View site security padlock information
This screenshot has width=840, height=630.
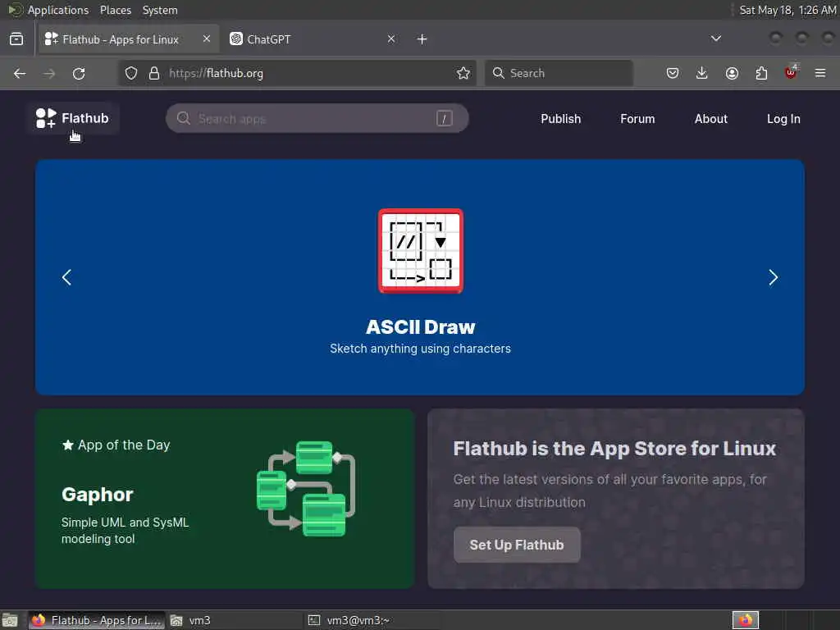pos(154,73)
